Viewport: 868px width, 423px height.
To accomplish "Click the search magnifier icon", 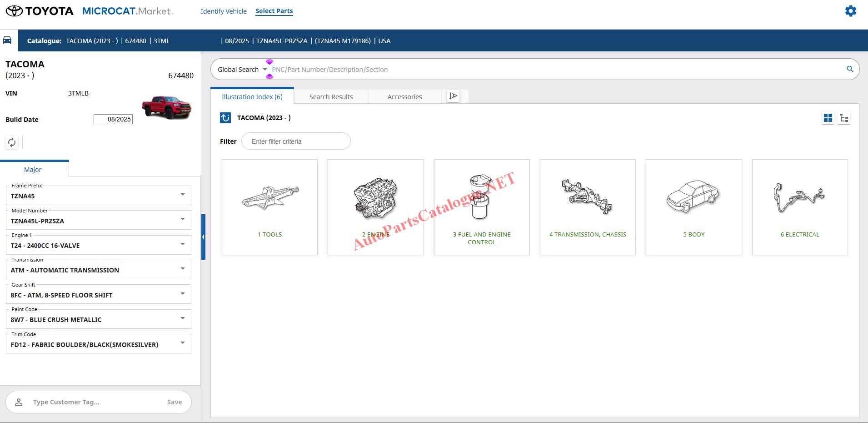I will [850, 69].
